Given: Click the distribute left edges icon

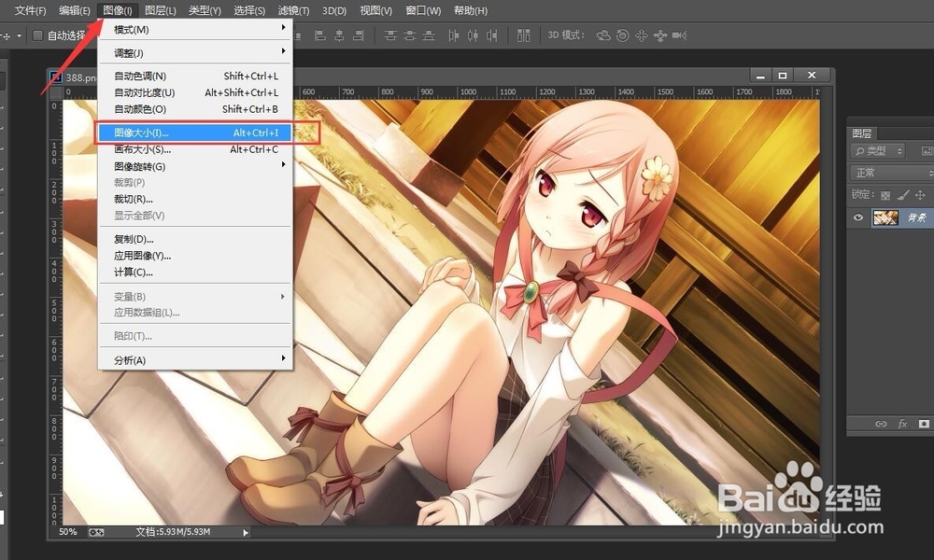Looking at the screenshot, I should click(454, 35).
